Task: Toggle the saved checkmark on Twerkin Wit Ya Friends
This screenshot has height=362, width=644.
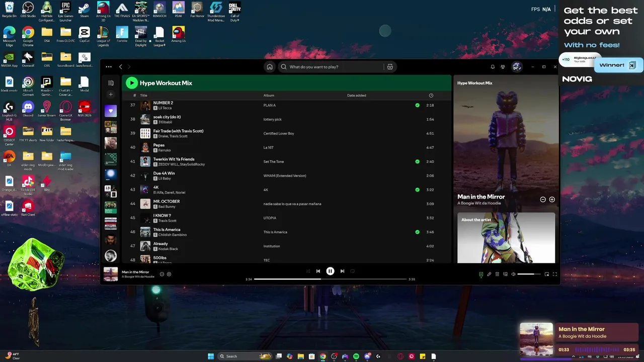Action: pos(417,161)
